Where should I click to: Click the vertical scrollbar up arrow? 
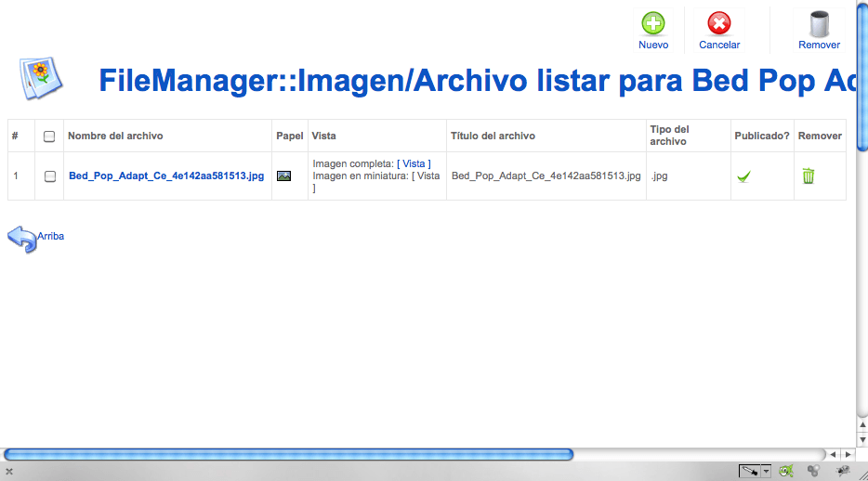[x=862, y=424]
